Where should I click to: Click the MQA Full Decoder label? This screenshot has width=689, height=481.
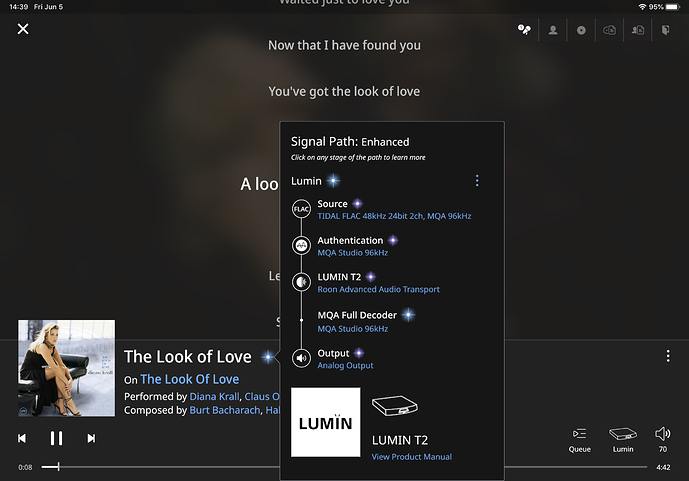[357, 315]
